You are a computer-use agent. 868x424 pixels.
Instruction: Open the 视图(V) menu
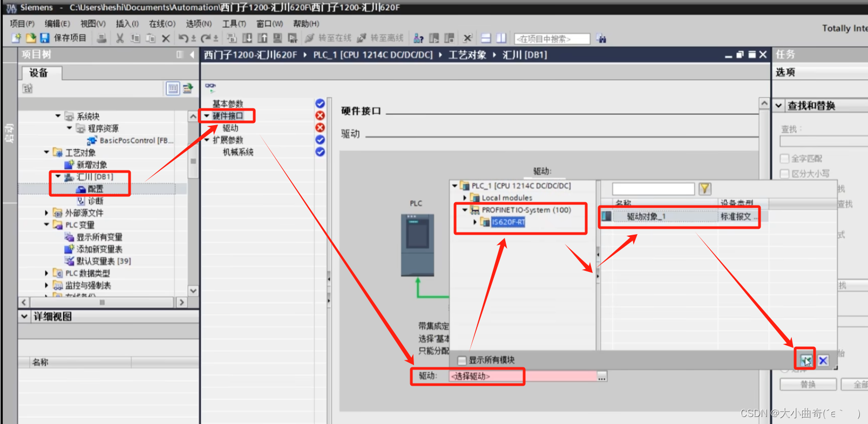click(x=93, y=24)
